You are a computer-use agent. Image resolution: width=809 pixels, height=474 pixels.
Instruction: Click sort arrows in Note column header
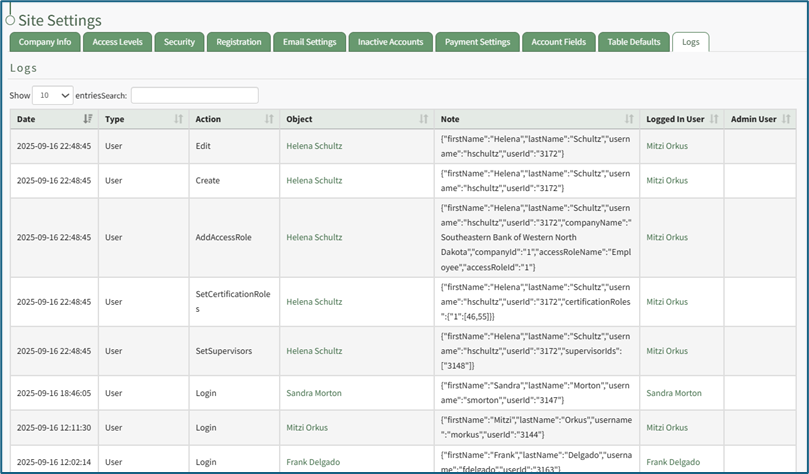coord(629,119)
